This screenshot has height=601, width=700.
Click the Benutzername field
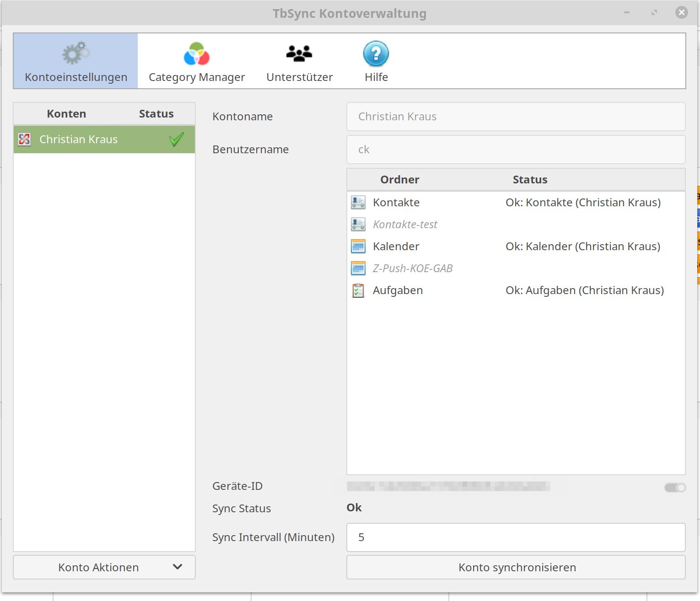(516, 150)
